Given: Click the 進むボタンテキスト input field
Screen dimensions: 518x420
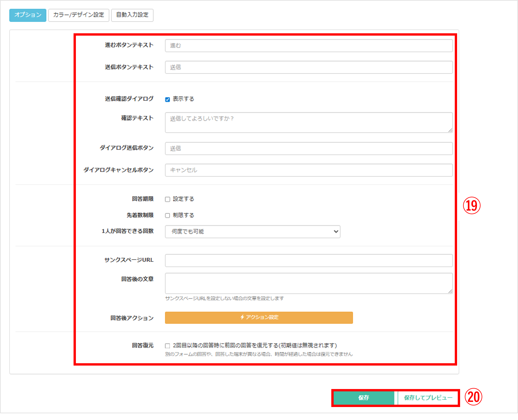Looking at the screenshot, I should point(309,45).
